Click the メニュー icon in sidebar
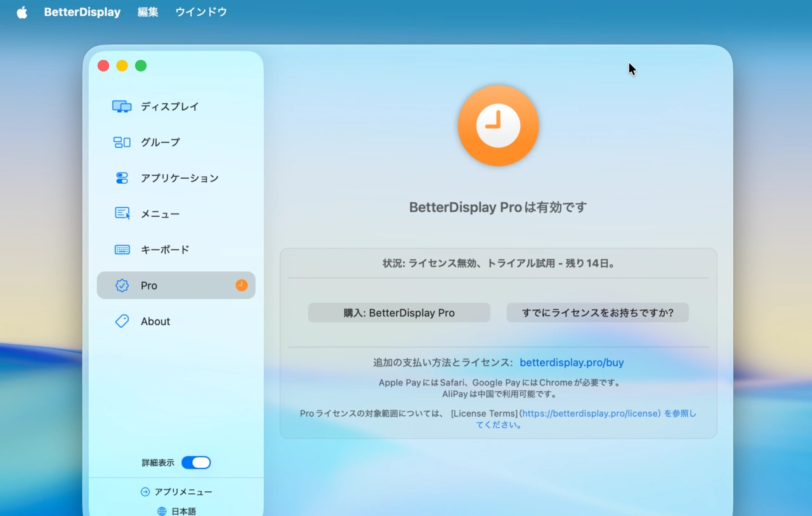The width and height of the screenshot is (812, 516). (122, 214)
